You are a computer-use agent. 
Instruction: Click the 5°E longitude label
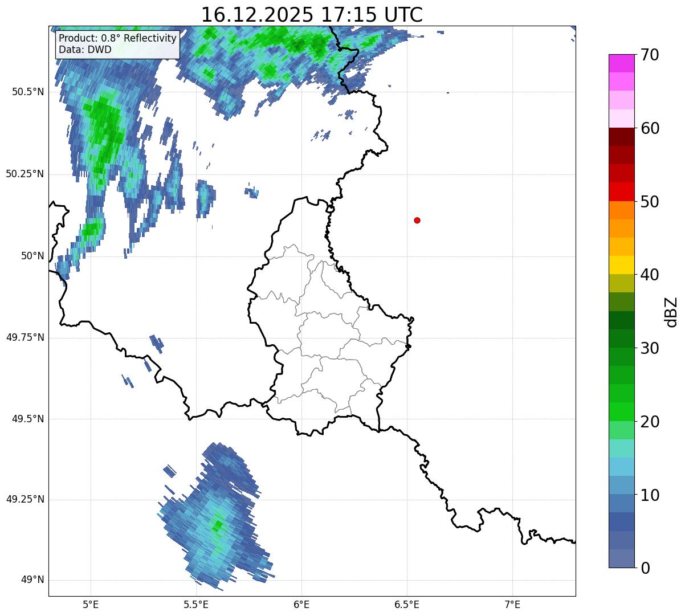[91, 604]
